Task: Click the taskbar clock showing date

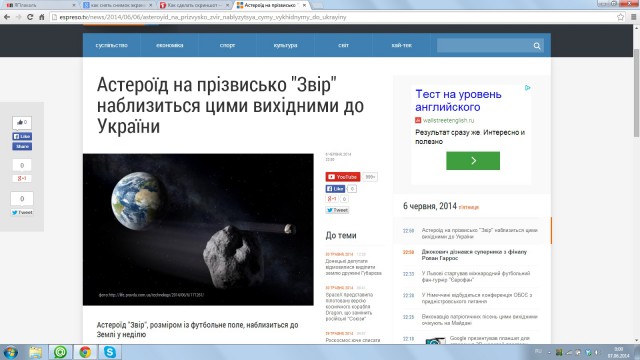Action: (619, 352)
